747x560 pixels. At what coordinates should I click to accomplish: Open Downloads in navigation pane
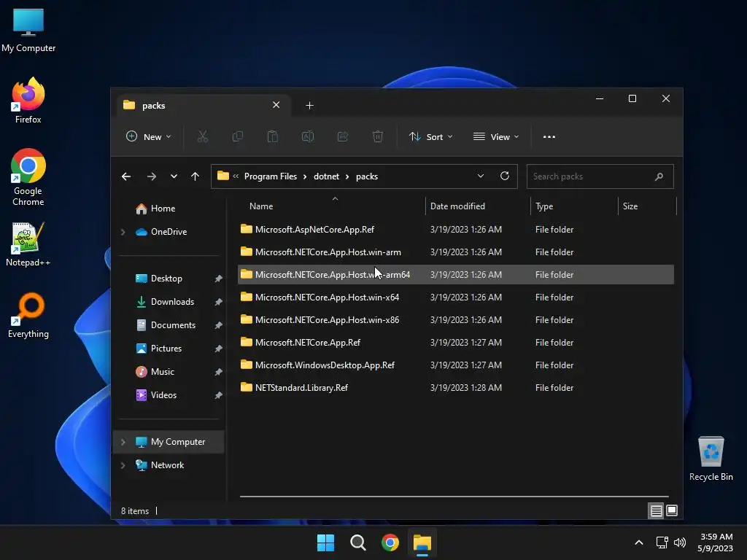click(172, 302)
